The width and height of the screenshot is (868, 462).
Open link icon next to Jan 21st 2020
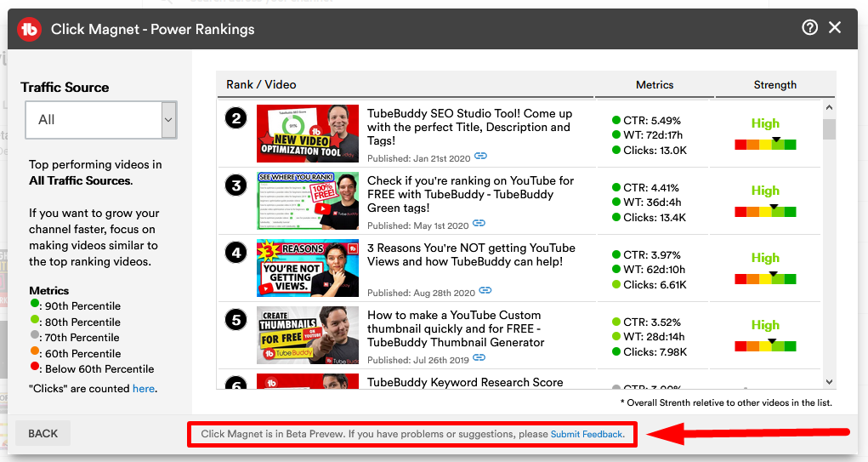pyautogui.click(x=480, y=157)
